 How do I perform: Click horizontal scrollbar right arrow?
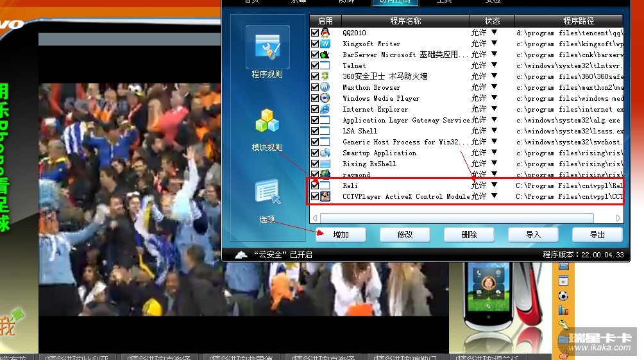click(x=618, y=218)
